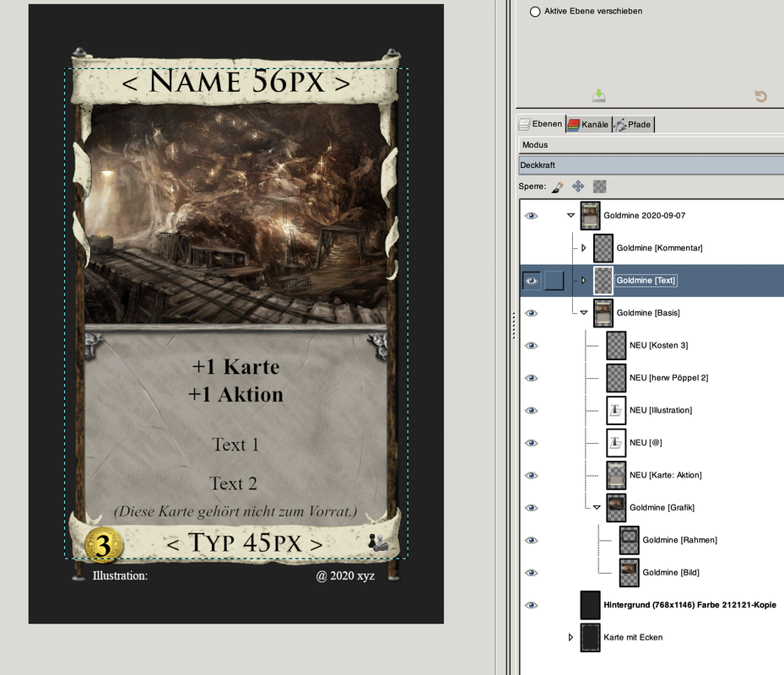This screenshot has width=784, height=675.
Task: Collapse the Goldmine 2020-09-07 group
Action: (570, 215)
